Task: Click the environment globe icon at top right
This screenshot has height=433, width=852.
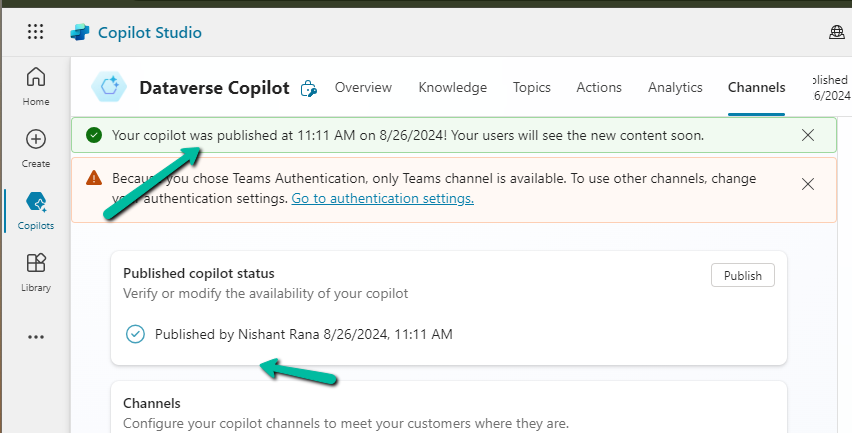Action: [x=837, y=33]
